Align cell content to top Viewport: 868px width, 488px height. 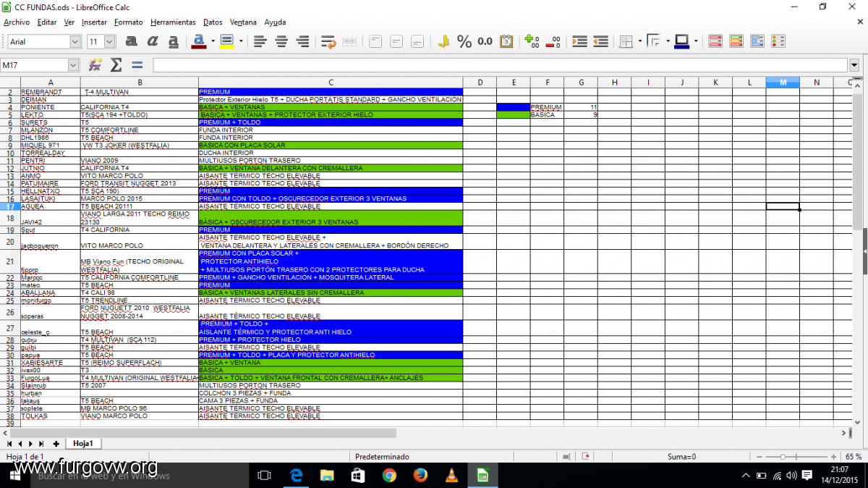click(375, 41)
